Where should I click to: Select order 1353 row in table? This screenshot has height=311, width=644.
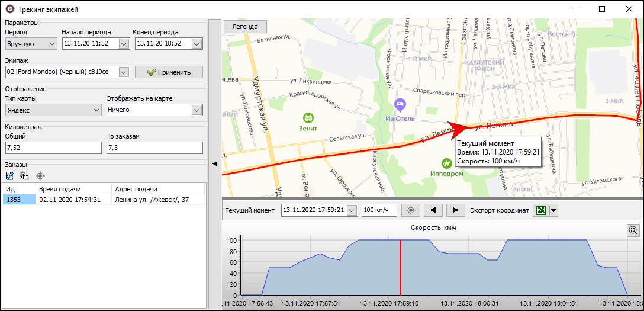coord(18,200)
